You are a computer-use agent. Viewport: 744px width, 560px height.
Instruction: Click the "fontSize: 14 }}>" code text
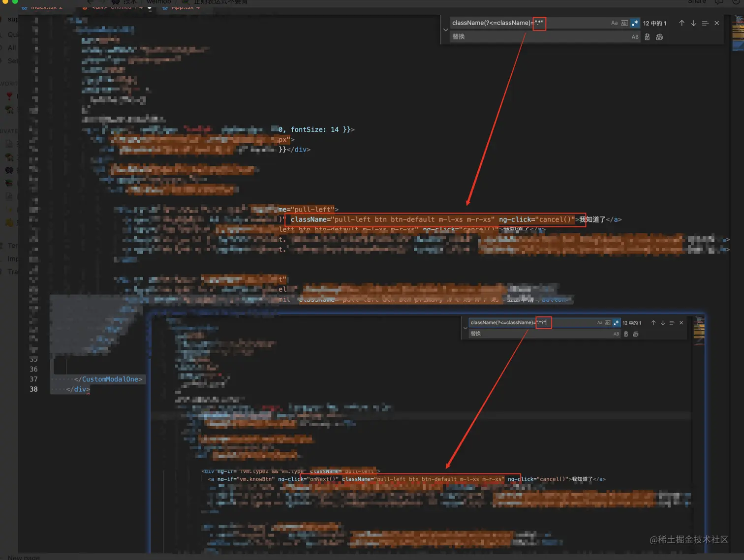coord(322,129)
